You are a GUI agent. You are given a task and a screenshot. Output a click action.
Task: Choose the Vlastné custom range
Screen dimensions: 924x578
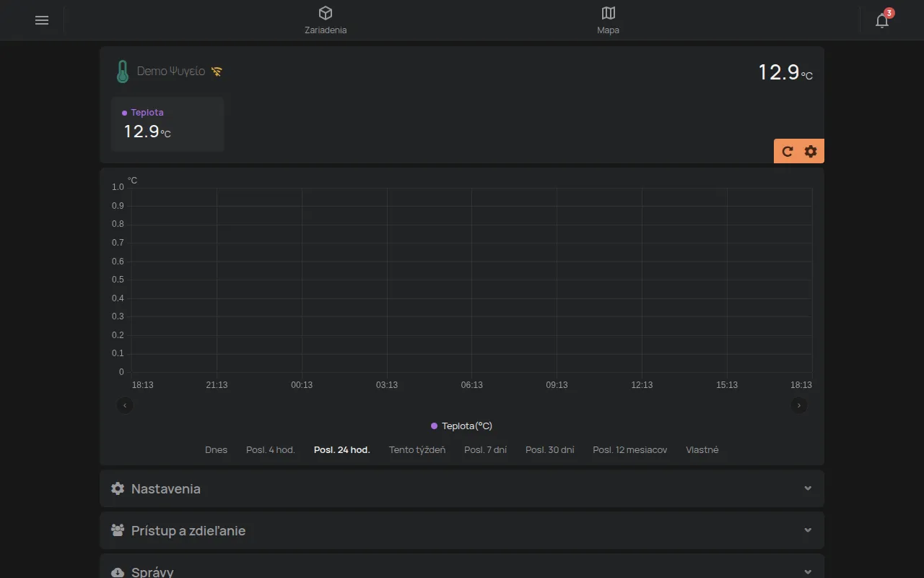click(702, 450)
